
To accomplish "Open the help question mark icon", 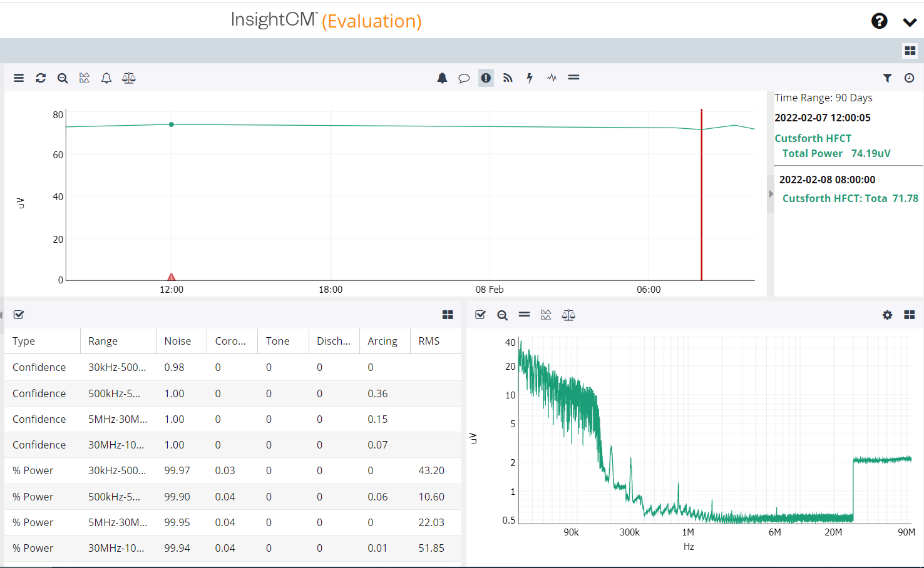I will (x=879, y=21).
